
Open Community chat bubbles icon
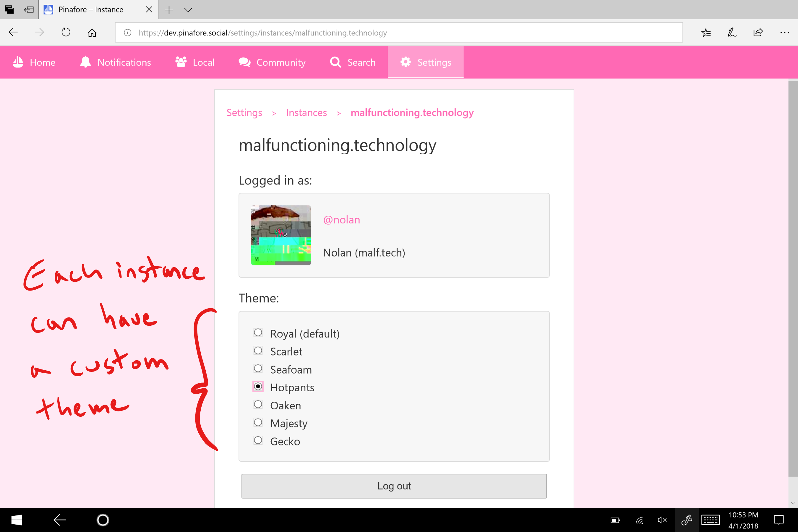point(244,62)
